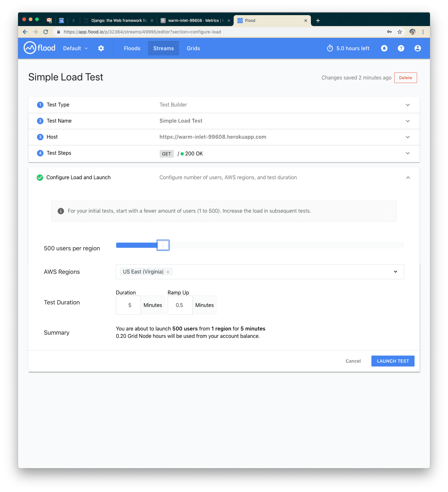Image resolution: width=448 pixels, height=492 pixels.
Task: Click the notifications bell icon
Action: pyautogui.click(x=384, y=48)
